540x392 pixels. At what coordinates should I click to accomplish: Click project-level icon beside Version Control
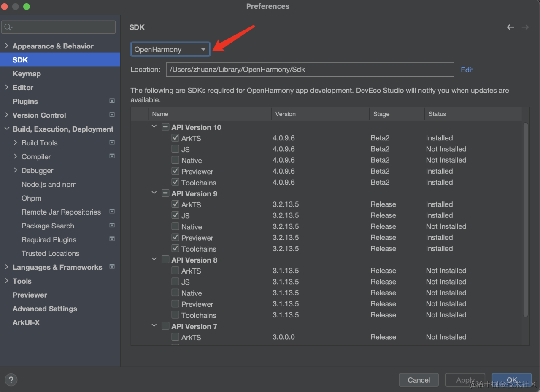(x=112, y=115)
